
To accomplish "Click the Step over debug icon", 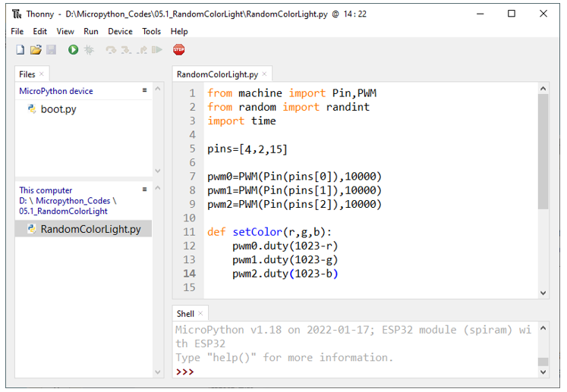I will pyautogui.click(x=111, y=50).
